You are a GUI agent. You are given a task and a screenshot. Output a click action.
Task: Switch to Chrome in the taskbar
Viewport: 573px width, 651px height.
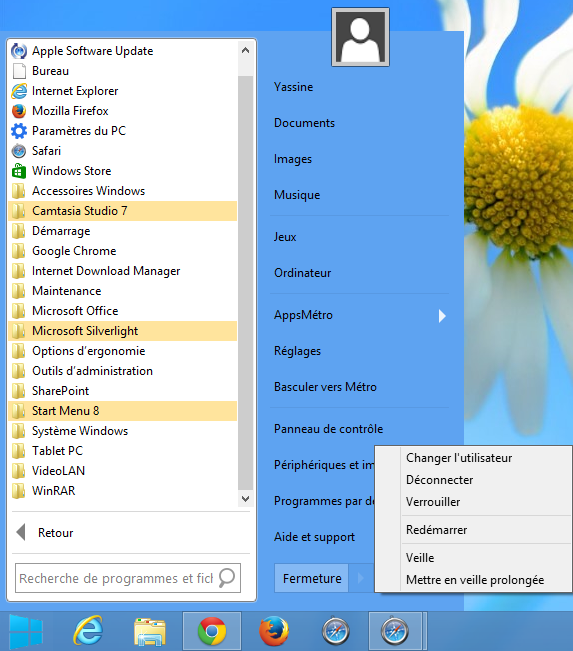pos(212,631)
